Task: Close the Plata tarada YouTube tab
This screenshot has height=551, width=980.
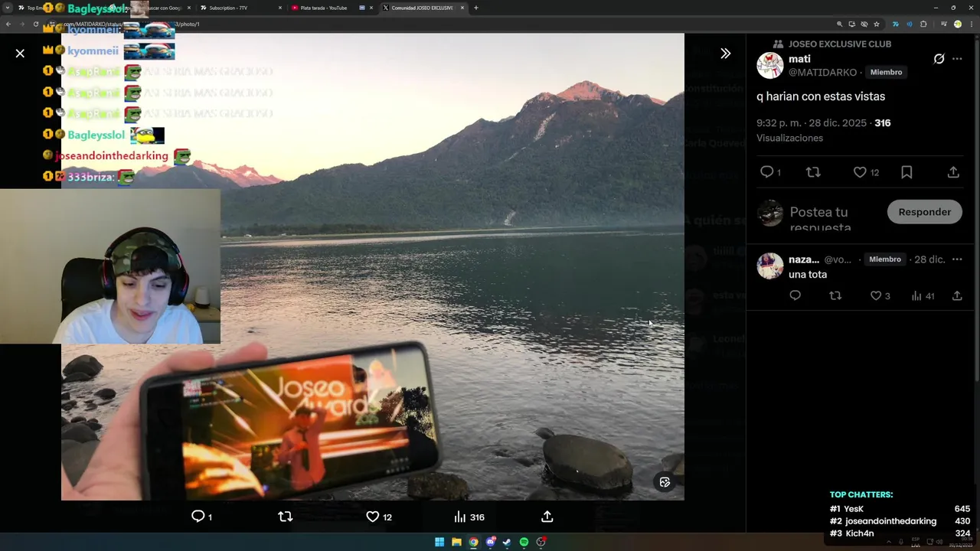Action: pyautogui.click(x=371, y=8)
